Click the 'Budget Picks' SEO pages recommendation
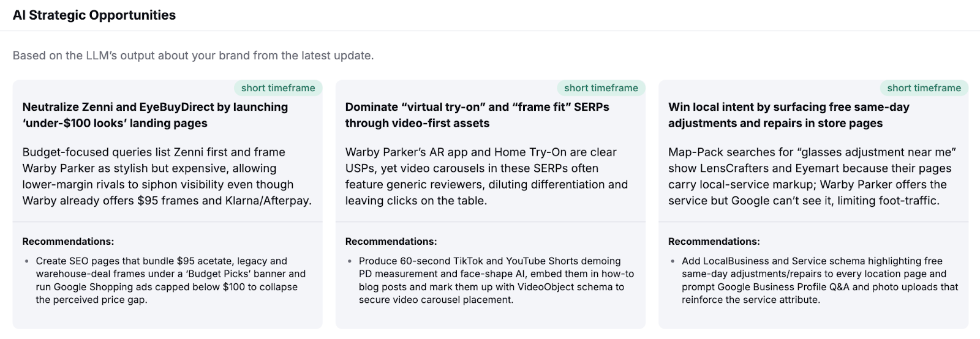Viewport: 980px width, 339px height. click(x=170, y=280)
